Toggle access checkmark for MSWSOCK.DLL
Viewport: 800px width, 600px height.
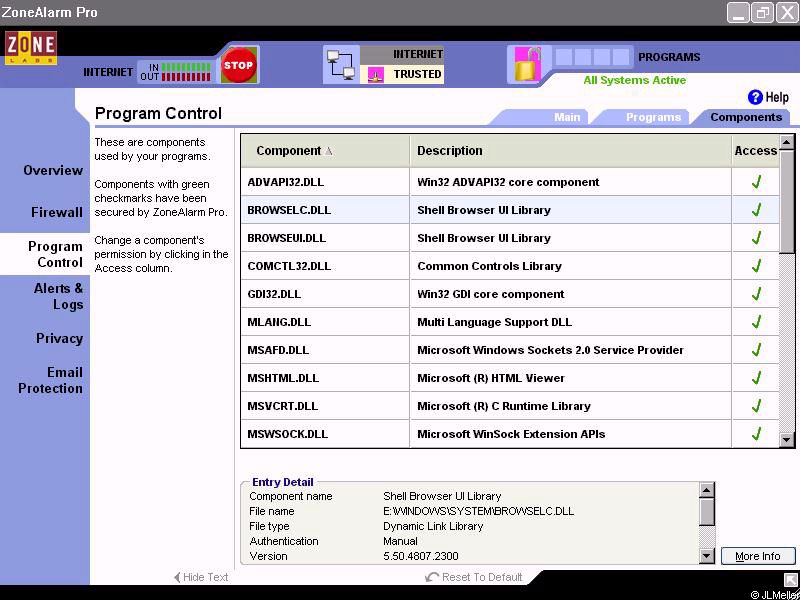(x=756, y=434)
